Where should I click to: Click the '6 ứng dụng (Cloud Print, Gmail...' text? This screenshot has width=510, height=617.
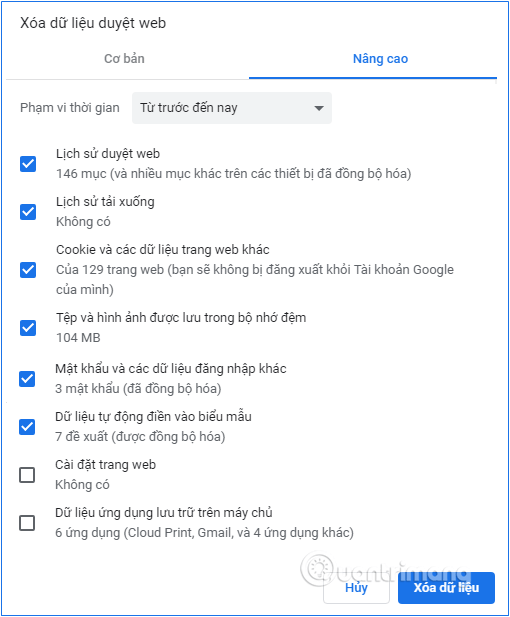(x=204, y=533)
